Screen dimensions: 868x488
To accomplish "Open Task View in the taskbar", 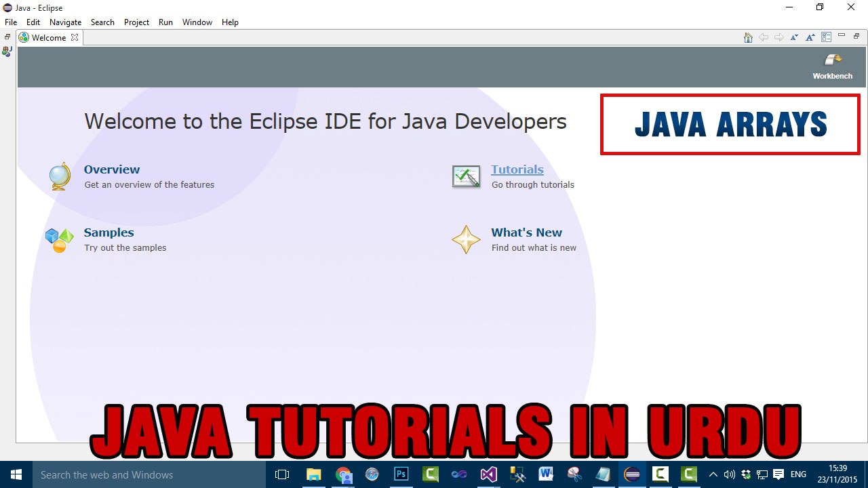I will [282, 474].
